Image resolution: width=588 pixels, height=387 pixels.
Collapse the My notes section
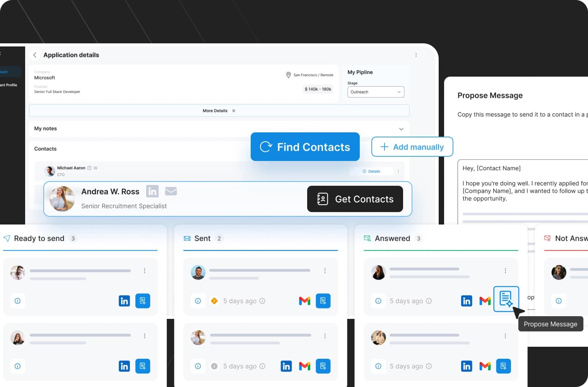401,129
